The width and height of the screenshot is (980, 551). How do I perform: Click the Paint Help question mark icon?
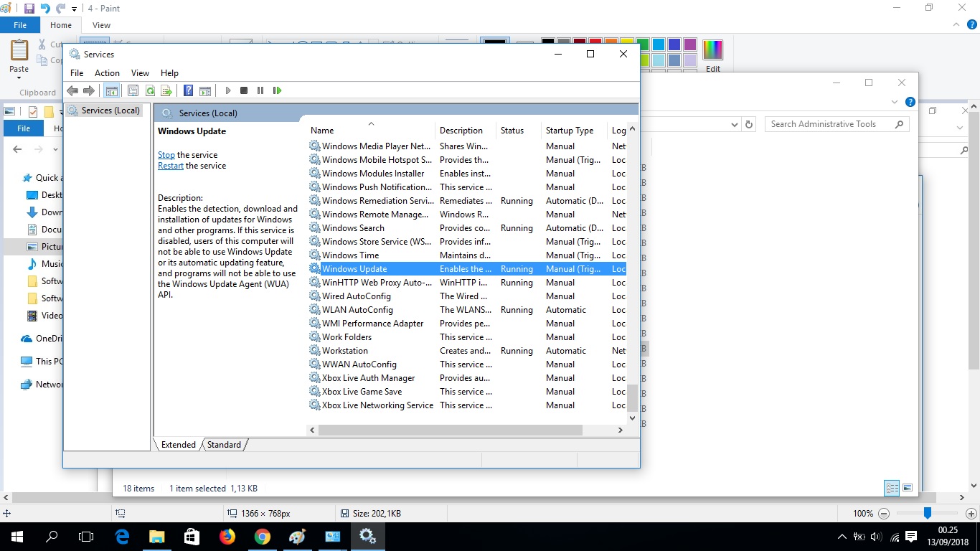[972, 24]
